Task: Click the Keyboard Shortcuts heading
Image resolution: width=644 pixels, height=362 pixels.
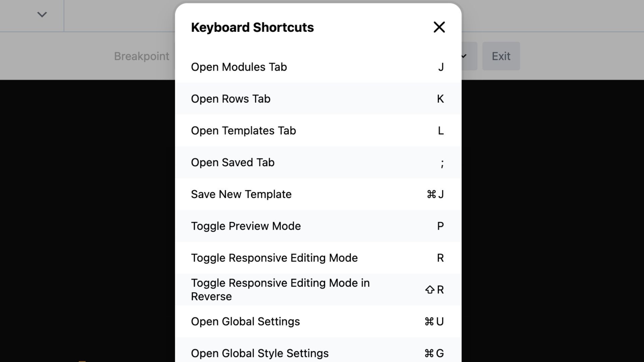Action: pyautogui.click(x=252, y=27)
